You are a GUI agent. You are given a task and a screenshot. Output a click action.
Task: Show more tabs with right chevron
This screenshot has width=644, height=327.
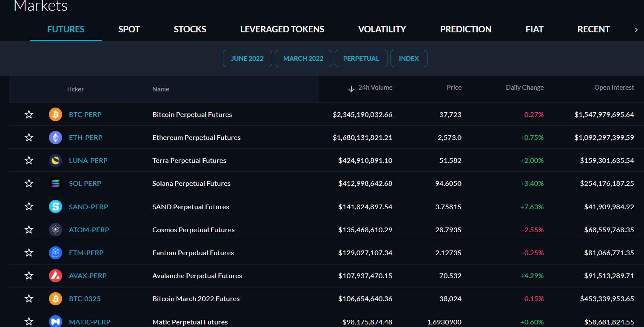pyautogui.click(x=636, y=30)
